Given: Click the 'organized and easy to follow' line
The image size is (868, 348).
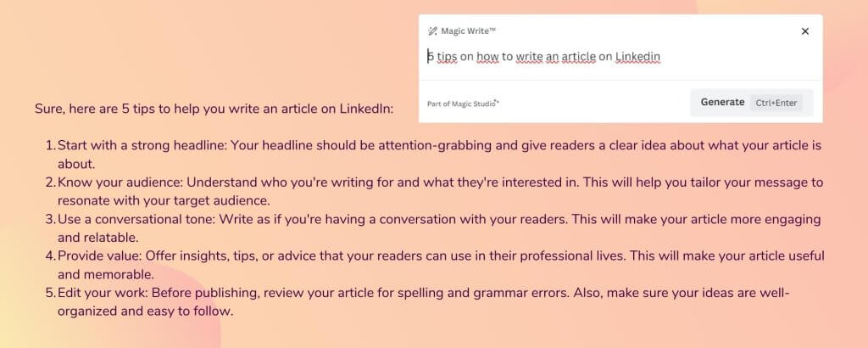Looking at the screenshot, I should coord(146,311).
